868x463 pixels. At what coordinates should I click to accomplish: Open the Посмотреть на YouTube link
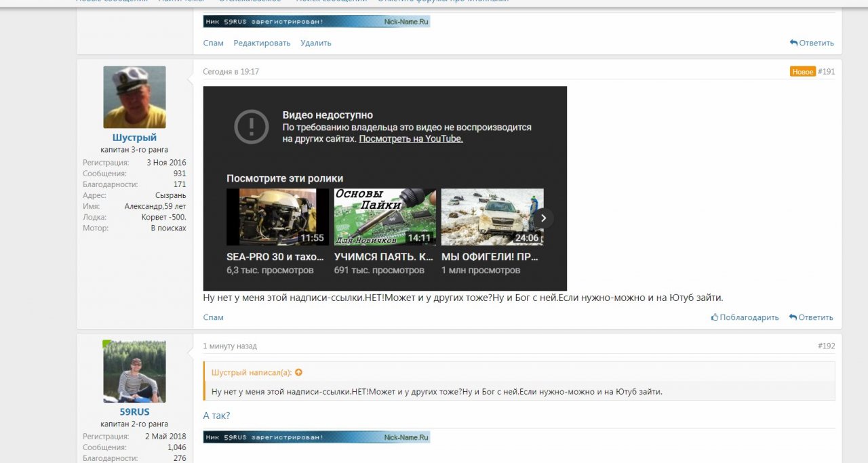click(x=410, y=138)
